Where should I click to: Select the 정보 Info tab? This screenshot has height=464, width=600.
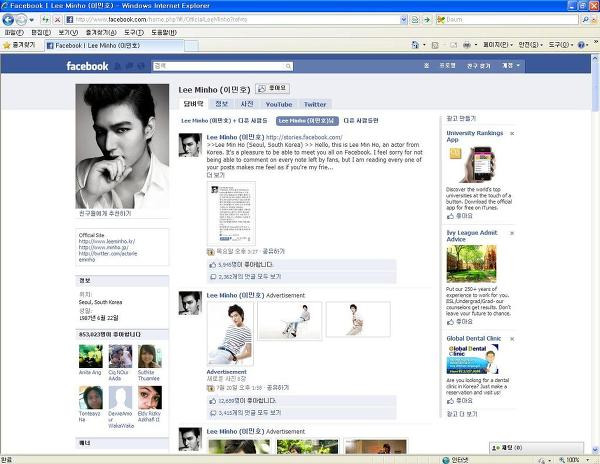[x=221, y=104]
